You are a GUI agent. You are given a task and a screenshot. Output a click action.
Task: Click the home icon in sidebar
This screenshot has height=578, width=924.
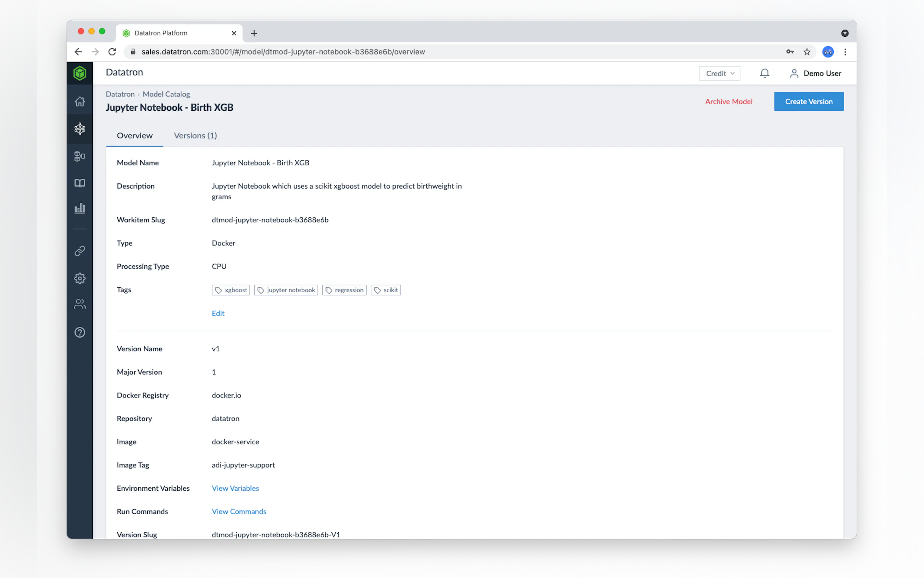(x=79, y=102)
